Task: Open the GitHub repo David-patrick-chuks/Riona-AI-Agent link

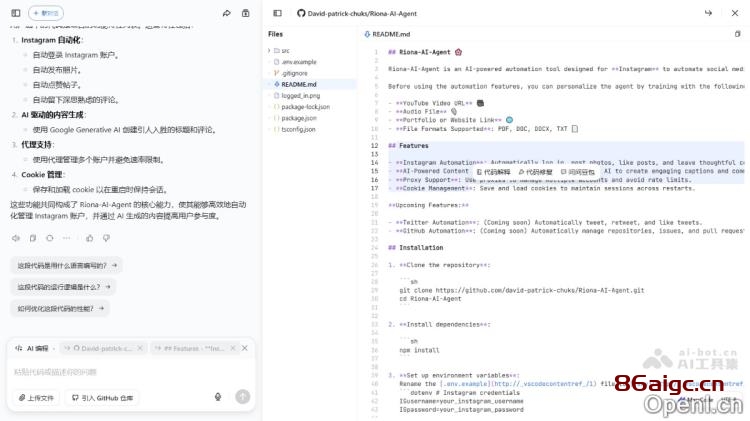Action: [x=357, y=13]
